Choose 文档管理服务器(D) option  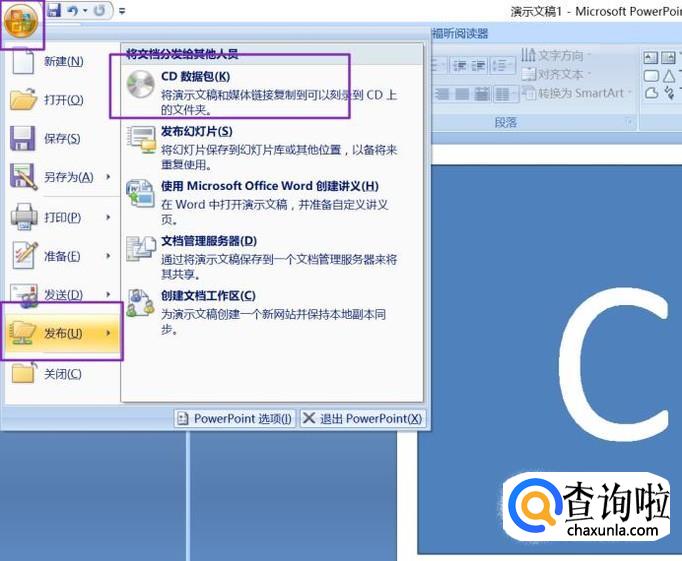[x=272, y=257]
